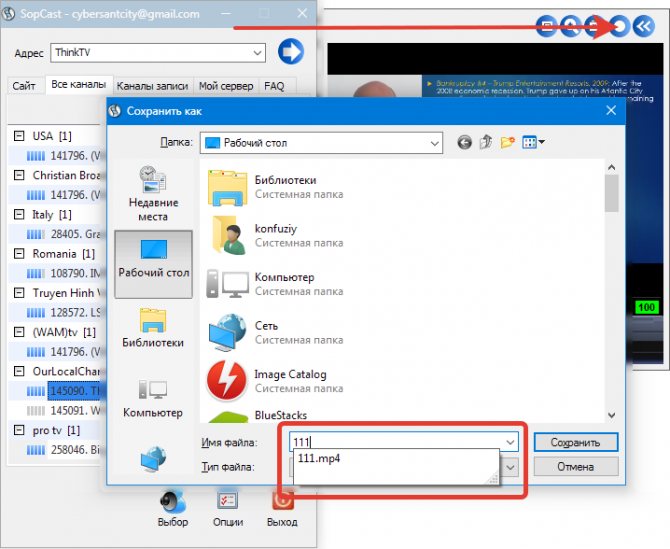670x549 pixels.
Task: Switch to the Мой сервер tab
Action: click(x=226, y=86)
